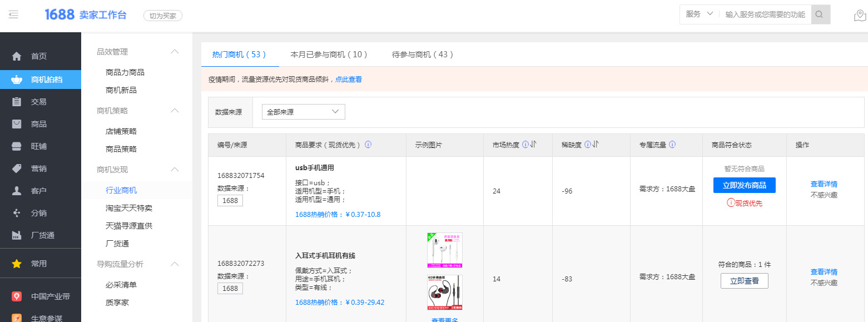Image resolution: width=868 pixels, height=322 pixels.
Task: Click the crown icon beside 商机拍档
Action: 17,80
